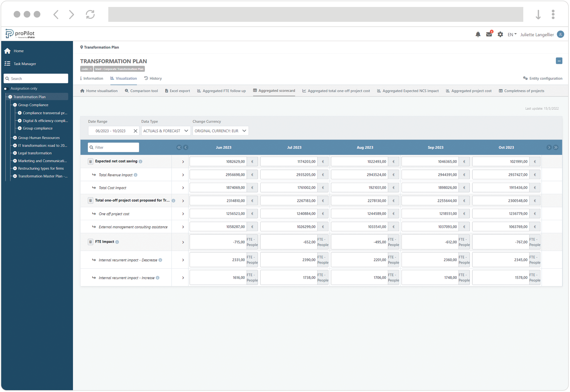The height and width of the screenshot is (392, 570).
Task: Toggle the Assignation only filter
Action: [5, 88]
